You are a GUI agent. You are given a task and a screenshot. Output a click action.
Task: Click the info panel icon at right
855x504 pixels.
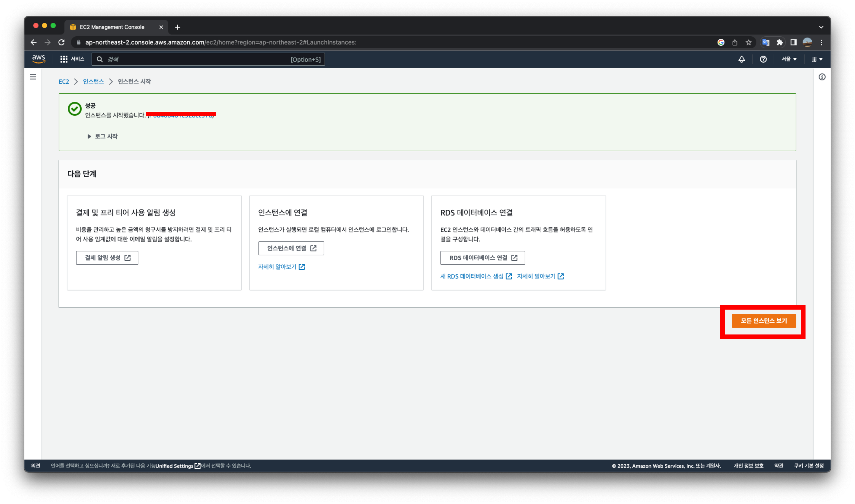(822, 77)
